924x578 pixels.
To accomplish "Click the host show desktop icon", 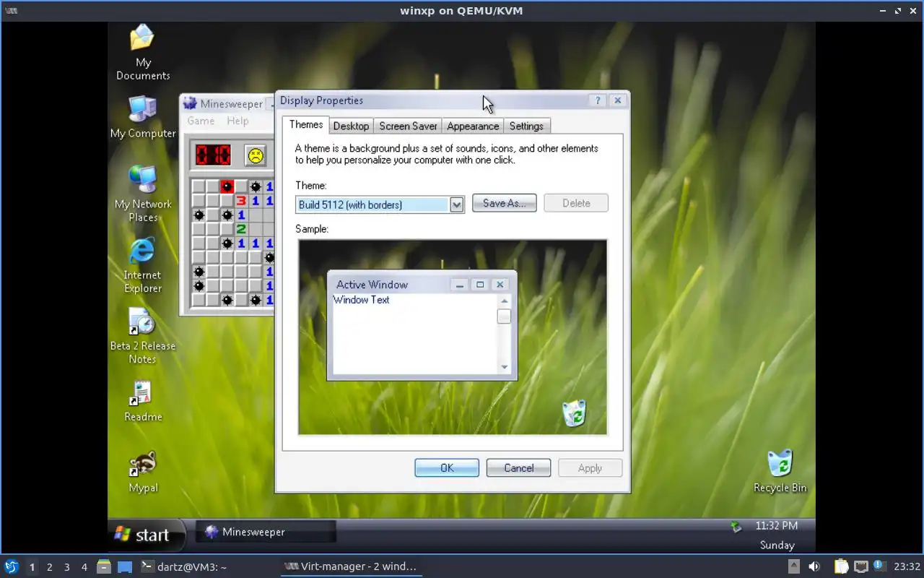I will (x=125, y=566).
